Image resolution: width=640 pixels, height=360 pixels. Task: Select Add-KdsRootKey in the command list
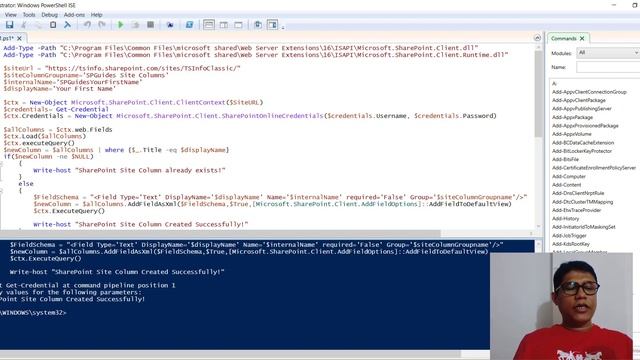tap(571, 244)
